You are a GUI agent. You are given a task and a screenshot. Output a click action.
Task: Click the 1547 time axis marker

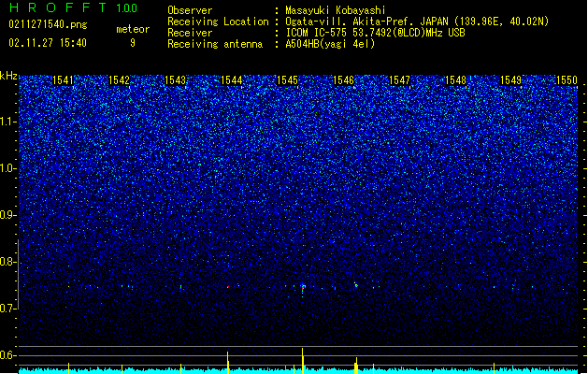(x=400, y=80)
